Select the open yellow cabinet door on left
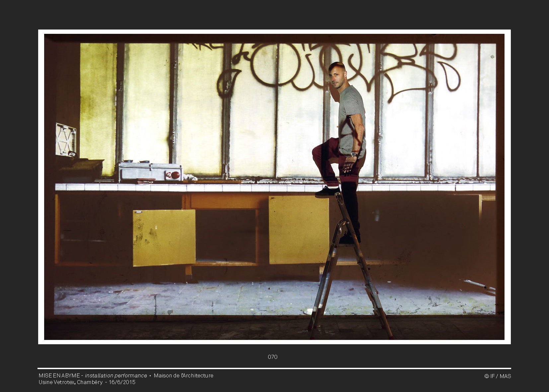 (164, 238)
